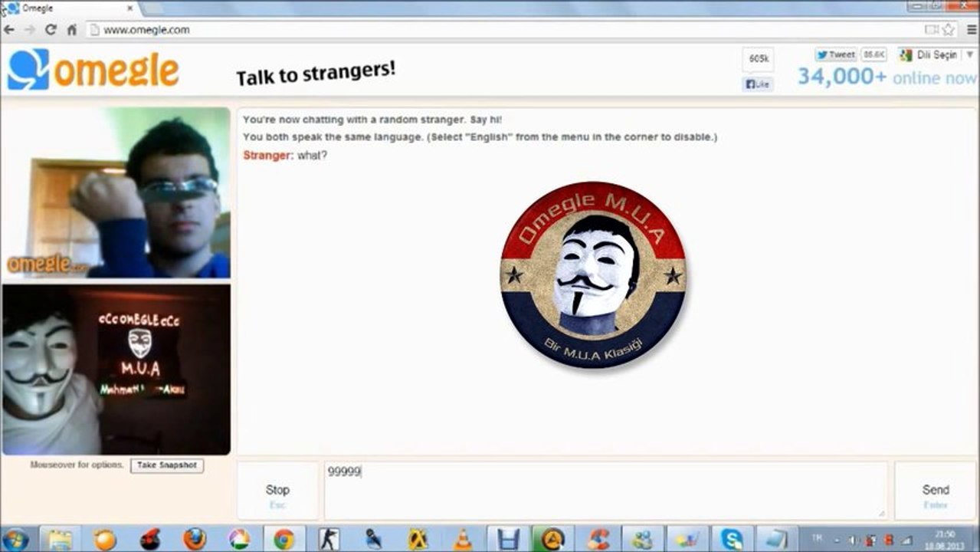Click the TR language indicator in tray
Image resolution: width=980 pixels, height=552 pixels.
pos(817,538)
